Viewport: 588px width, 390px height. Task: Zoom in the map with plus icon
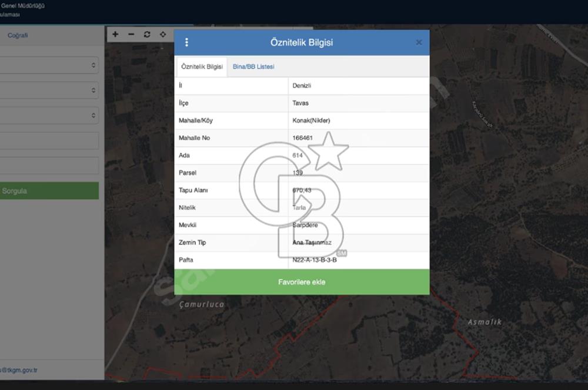coord(115,35)
